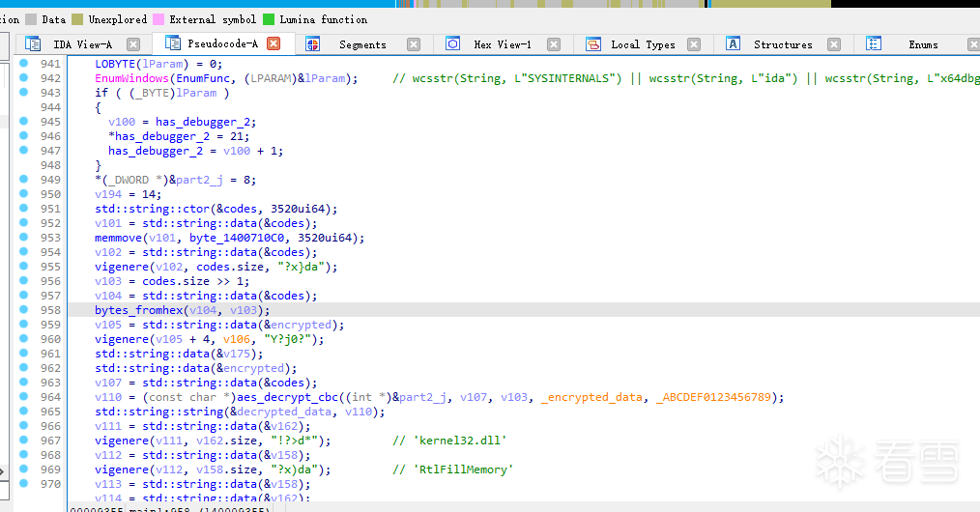Click the 'kernel32.dll' comment
Viewport: 980px width, 512px height.
click(x=449, y=441)
